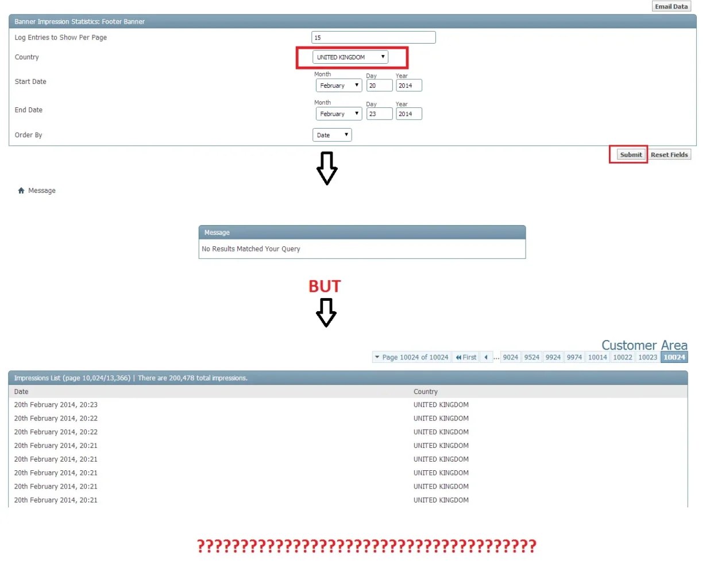Viewport: 706px width, 588px height.
Task: Click the Message breadcrumb link
Action: click(42, 191)
